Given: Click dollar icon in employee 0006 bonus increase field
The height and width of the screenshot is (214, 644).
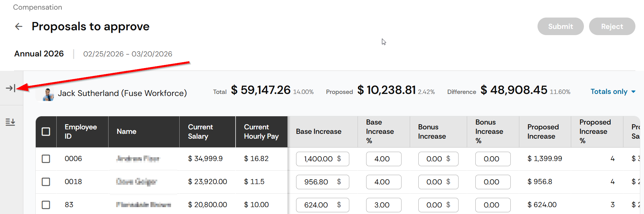Looking at the screenshot, I should tap(448, 159).
